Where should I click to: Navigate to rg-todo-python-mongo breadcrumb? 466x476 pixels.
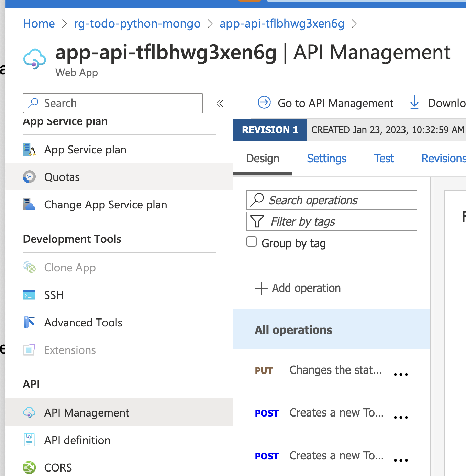(137, 23)
